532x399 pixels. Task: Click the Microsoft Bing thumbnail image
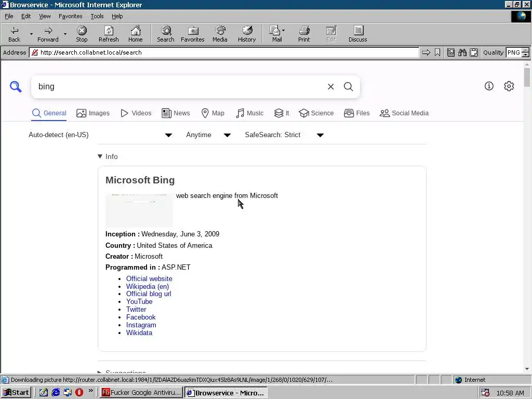point(139,210)
